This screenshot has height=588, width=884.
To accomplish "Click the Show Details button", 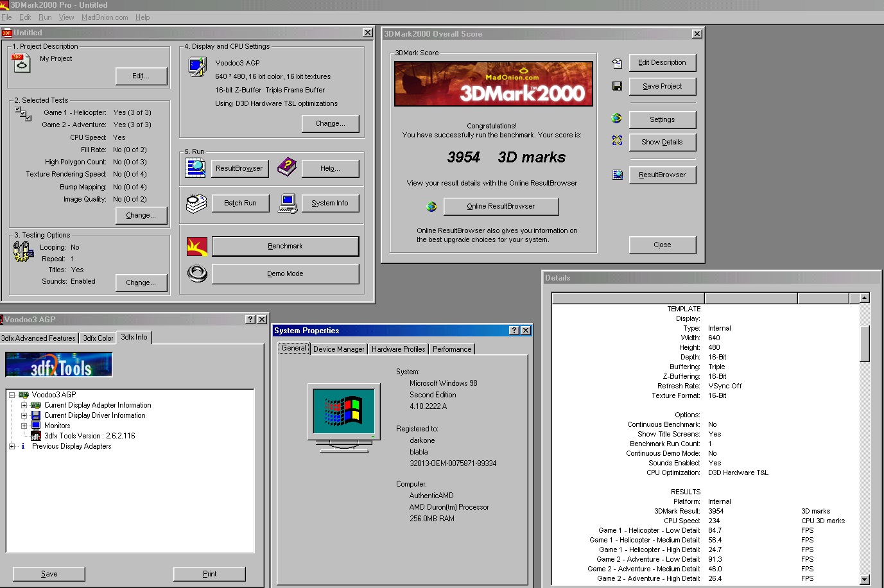I will pyautogui.click(x=663, y=142).
